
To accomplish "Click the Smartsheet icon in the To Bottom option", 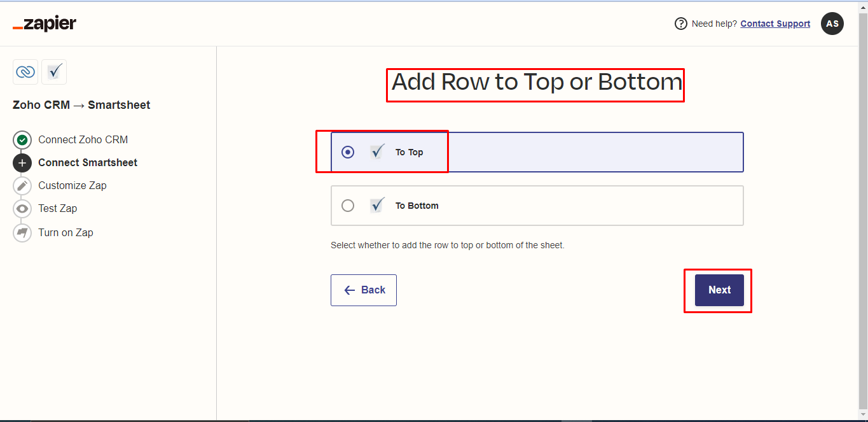I will pos(378,206).
